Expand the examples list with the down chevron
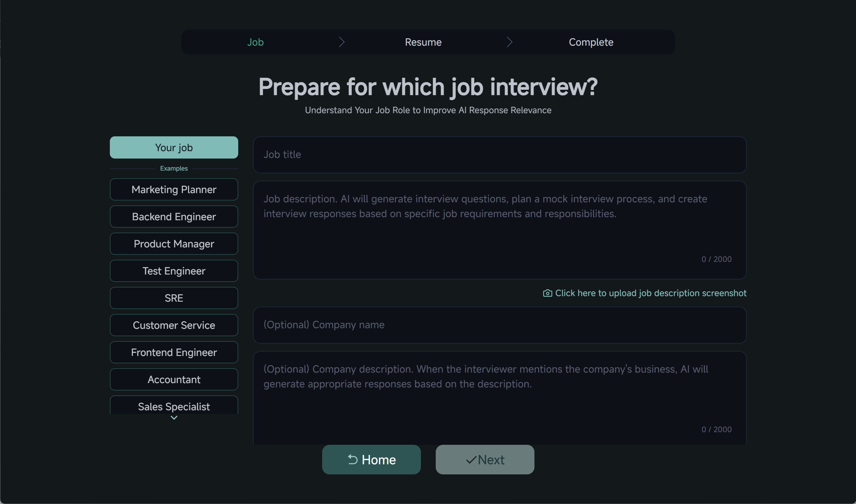 (x=174, y=418)
